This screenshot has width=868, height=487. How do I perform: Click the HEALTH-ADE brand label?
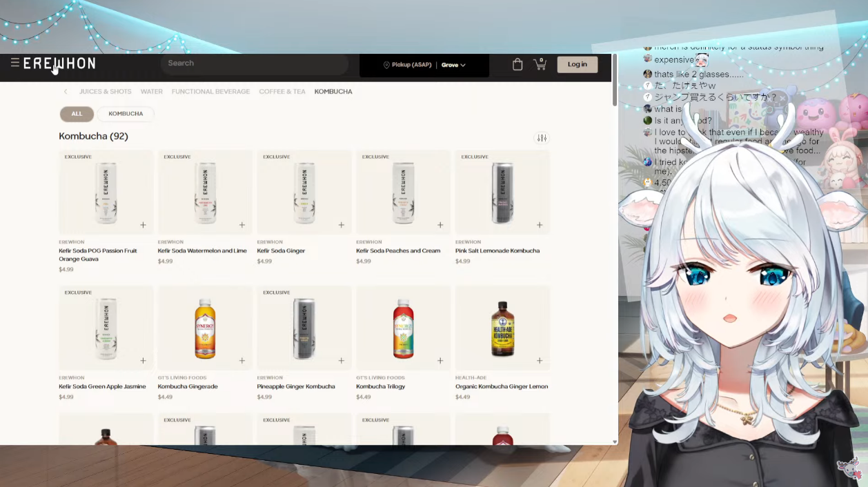click(x=471, y=378)
